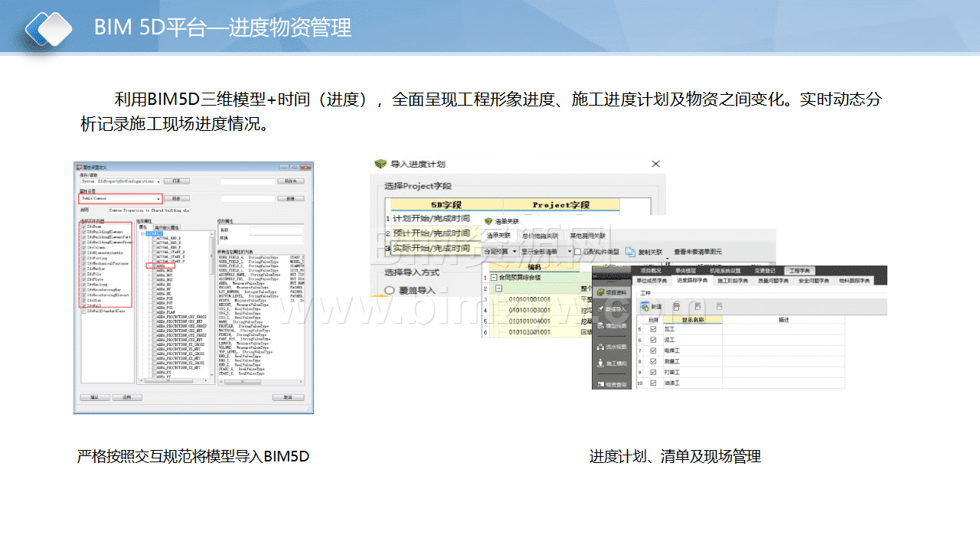Toggle the 启用 checkbox for 油漆工

click(653, 383)
